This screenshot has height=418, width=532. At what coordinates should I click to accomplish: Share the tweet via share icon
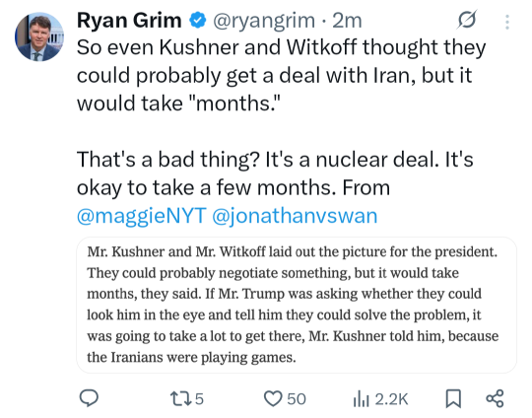(x=495, y=398)
